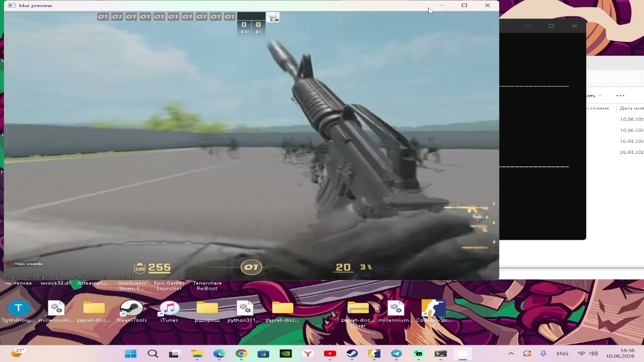This screenshot has height=362, width=644.
Task: Launch Microsoft Edge from the taskbar
Action: (x=219, y=354)
